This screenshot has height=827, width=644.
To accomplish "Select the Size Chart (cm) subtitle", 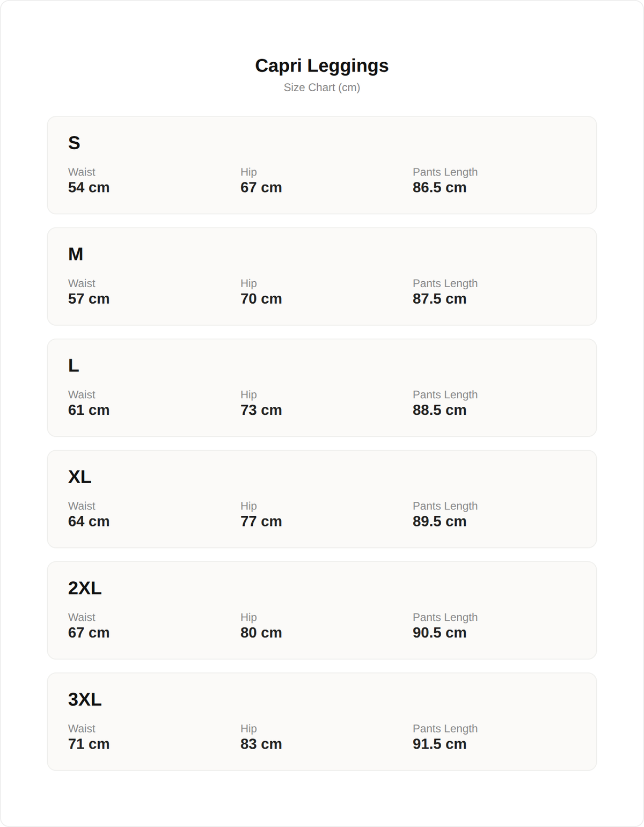I will coord(321,87).
